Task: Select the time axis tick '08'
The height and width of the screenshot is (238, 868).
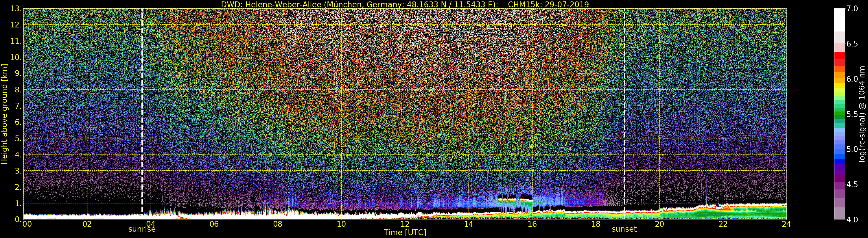Action: pos(278,224)
